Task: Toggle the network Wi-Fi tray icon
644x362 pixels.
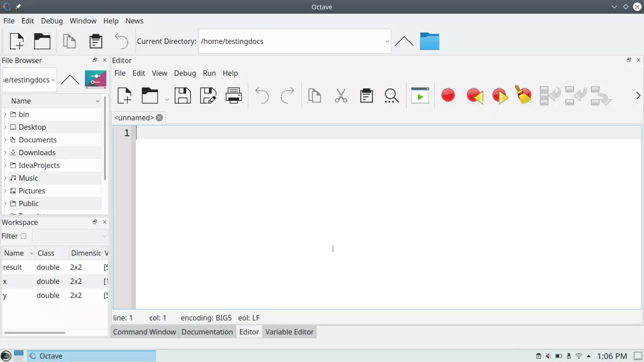Action: (x=579, y=356)
